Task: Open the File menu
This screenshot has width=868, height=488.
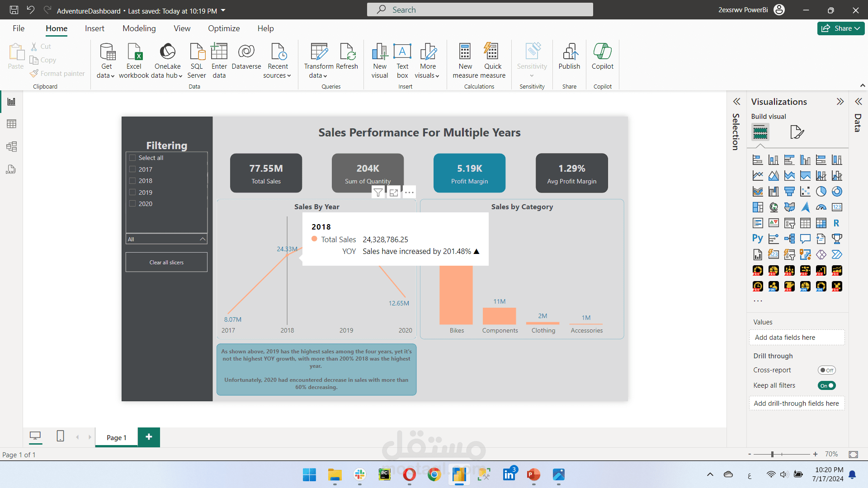Action: (x=19, y=28)
